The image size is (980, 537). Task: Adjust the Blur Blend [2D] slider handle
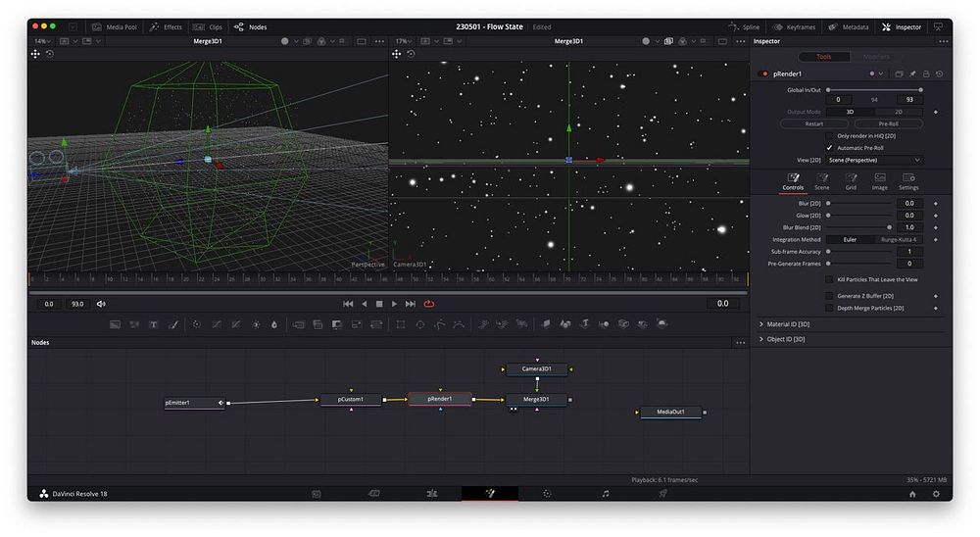click(x=890, y=227)
